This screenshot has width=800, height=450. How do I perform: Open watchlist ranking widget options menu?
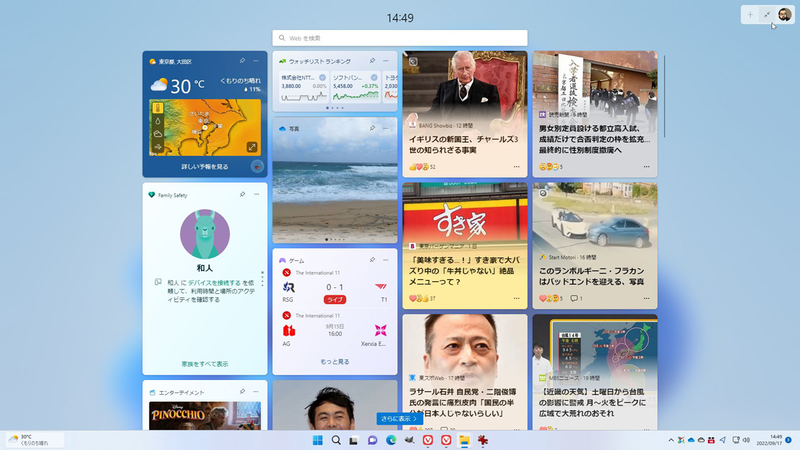click(386, 61)
